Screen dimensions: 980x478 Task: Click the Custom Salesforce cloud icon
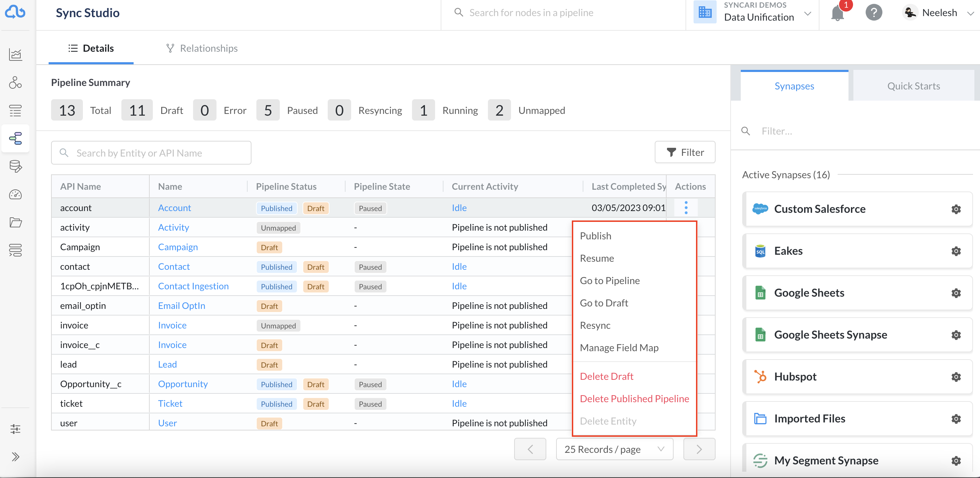tap(760, 209)
